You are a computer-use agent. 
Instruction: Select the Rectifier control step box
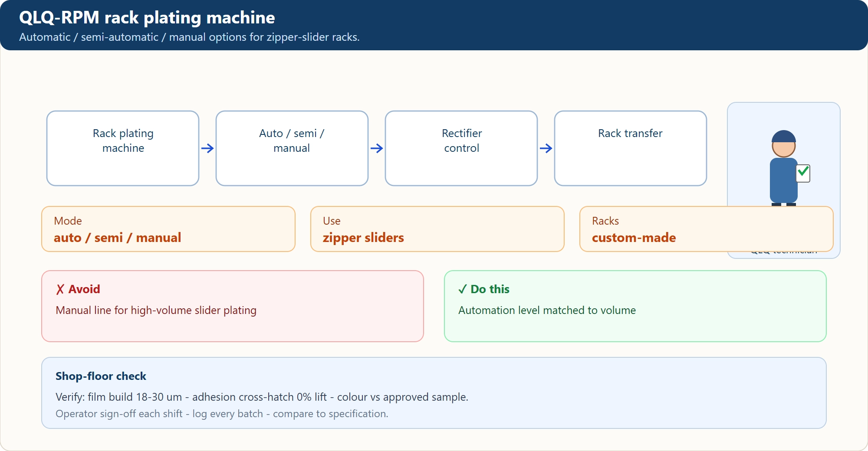tap(461, 148)
